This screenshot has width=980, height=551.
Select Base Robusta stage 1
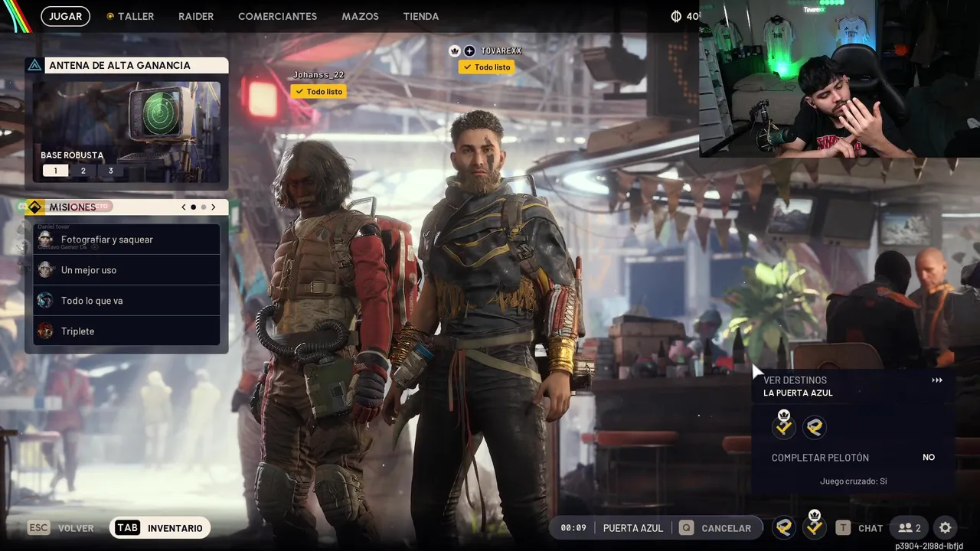(x=55, y=171)
